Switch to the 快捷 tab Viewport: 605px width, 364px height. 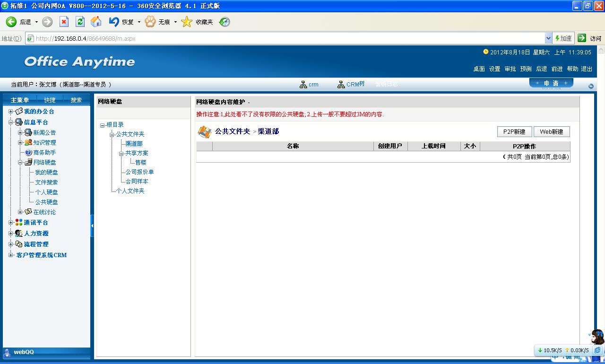click(x=50, y=100)
